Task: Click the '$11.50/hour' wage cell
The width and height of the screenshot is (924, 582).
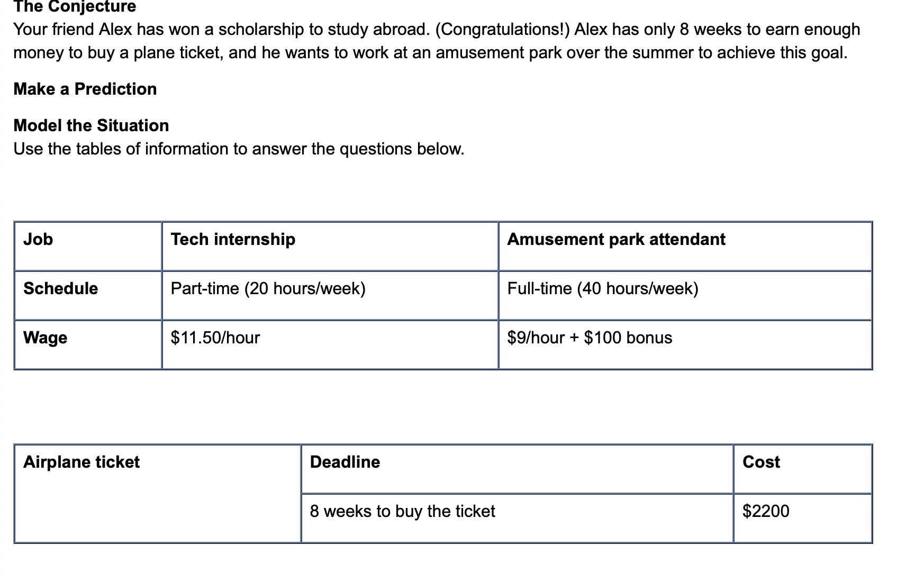Action: coord(330,344)
